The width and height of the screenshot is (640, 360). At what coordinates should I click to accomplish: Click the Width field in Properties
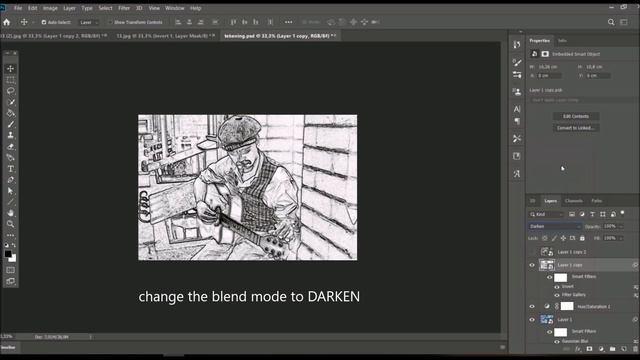pos(550,67)
